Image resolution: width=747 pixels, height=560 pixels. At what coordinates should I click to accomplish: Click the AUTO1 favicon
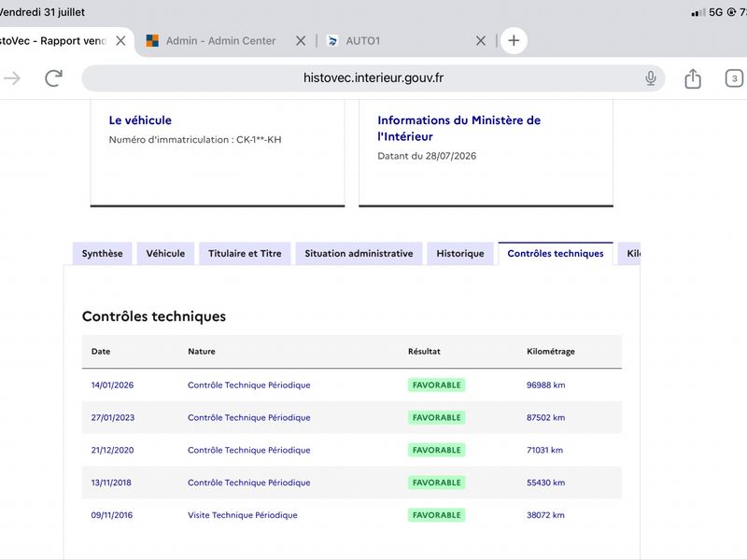tap(332, 41)
